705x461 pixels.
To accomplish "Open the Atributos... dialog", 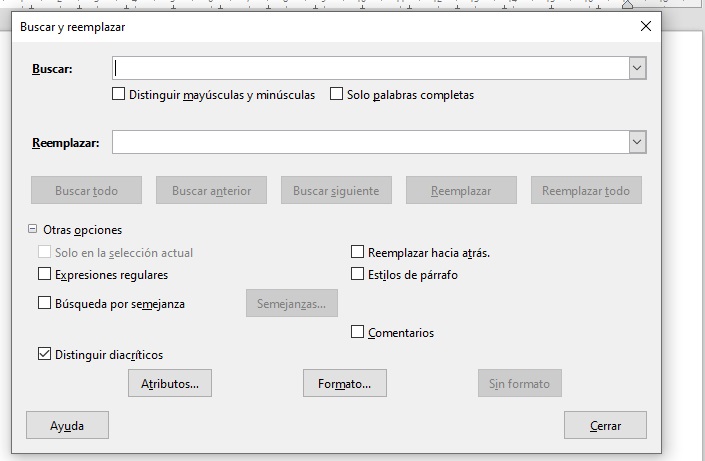I will (x=170, y=383).
